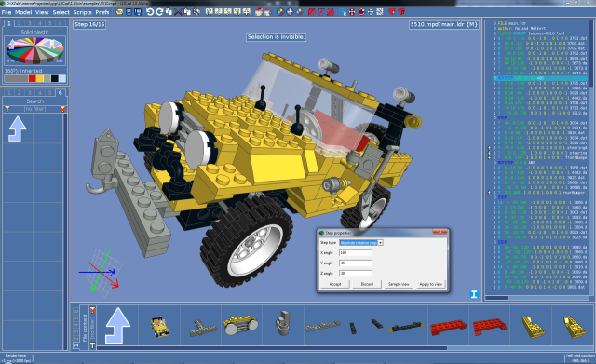Click the Undo arrow icon in toolbar

pyautogui.click(x=150, y=12)
